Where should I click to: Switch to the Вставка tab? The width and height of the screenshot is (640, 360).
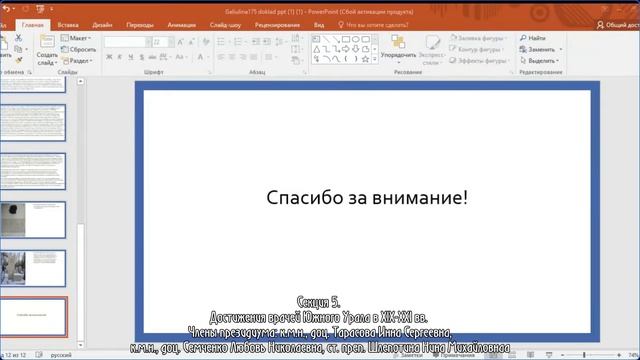tap(68, 25)
